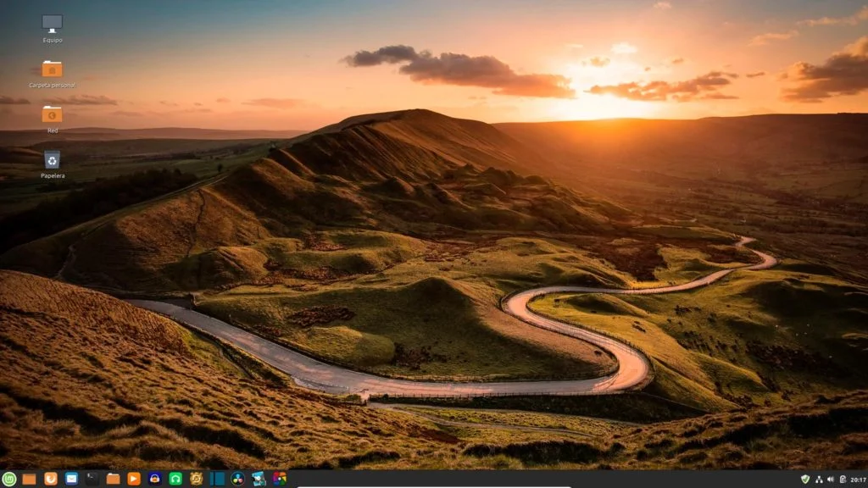The height and width of the screenshot is (488, 868).
Task: Open the multicolor pinwheel app icon
Action: click(280, 480)
